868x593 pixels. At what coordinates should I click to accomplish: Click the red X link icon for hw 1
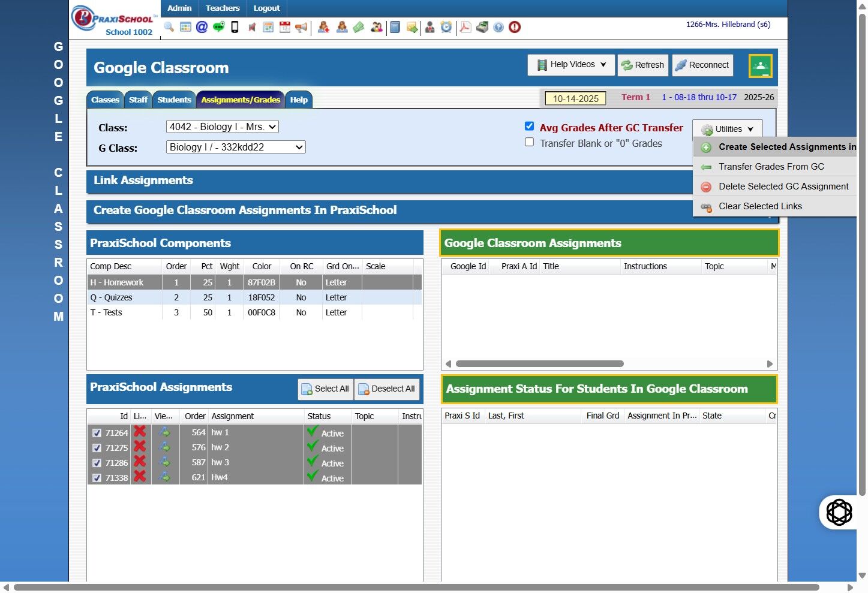click(140, 432)
